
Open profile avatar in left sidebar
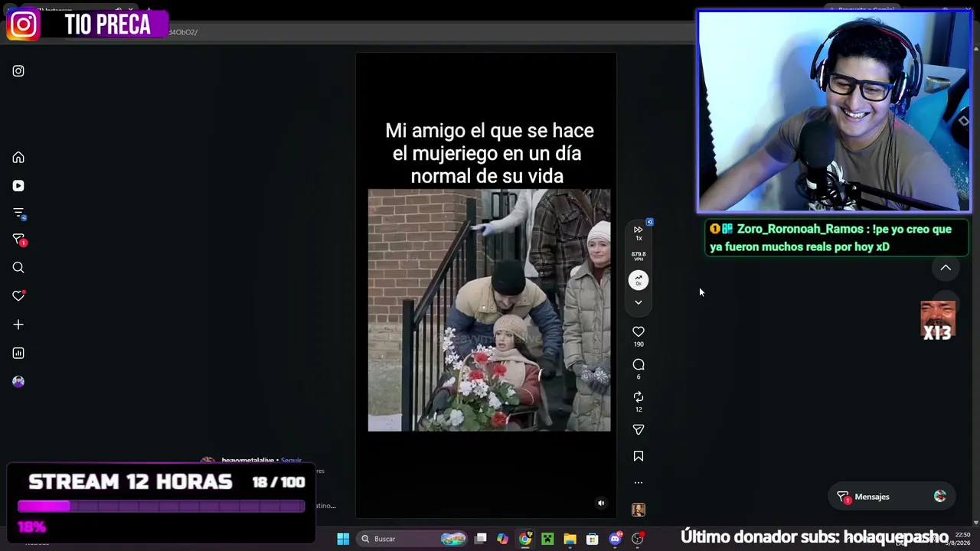[18, 381]
